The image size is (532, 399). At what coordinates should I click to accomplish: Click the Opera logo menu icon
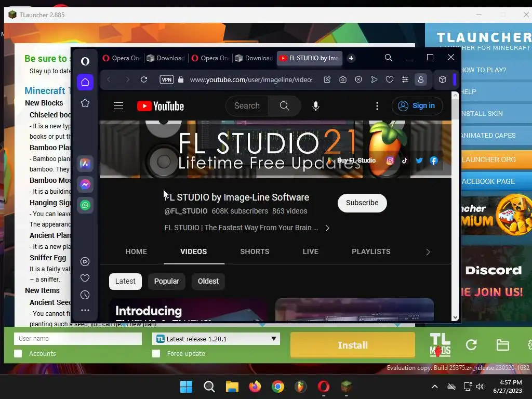pos(85,61)
